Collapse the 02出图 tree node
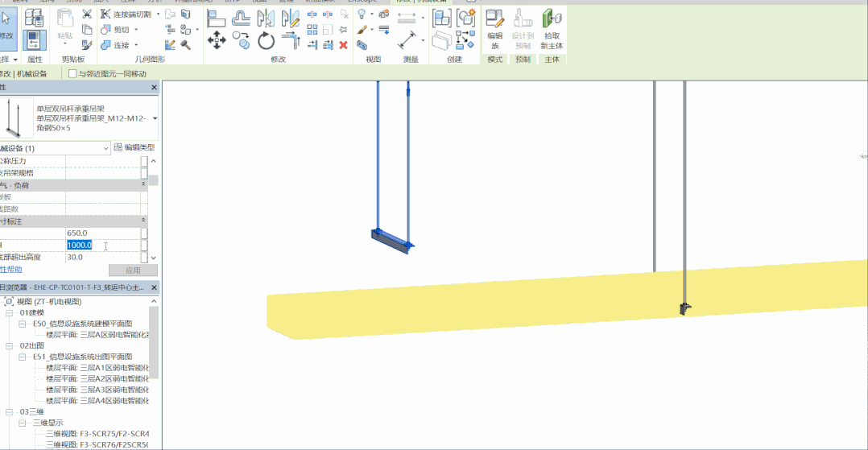Viewport: 868px width, 450px height. click(x=10, y=346)
